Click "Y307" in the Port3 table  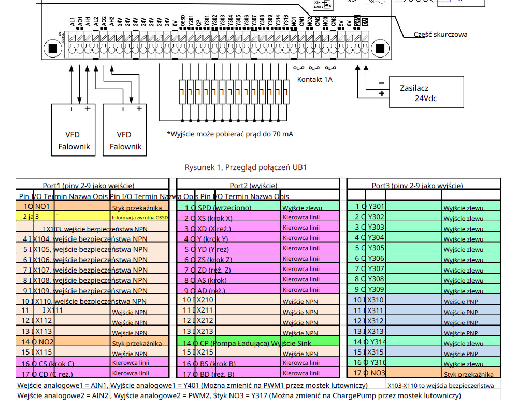pos(376,268)
